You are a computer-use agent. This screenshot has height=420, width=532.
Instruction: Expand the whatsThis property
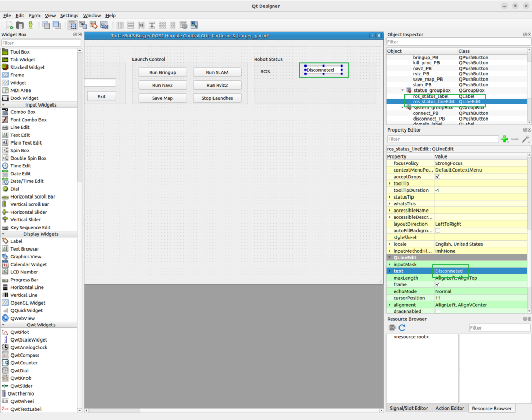390,204
